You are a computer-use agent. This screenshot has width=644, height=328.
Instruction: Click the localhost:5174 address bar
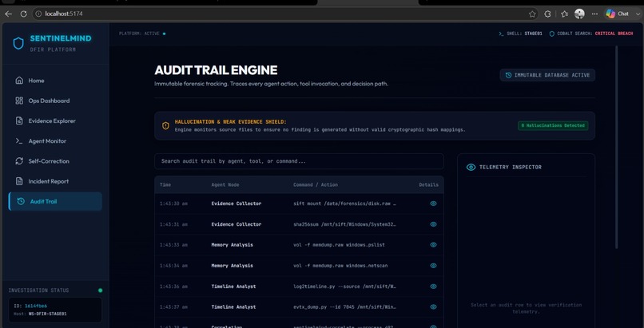point(284,14)
